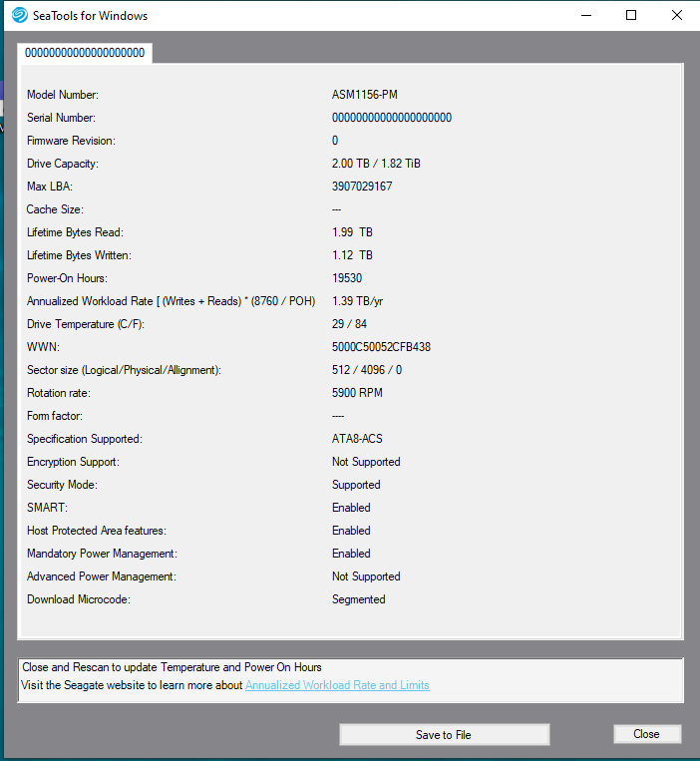
Task: Click the Cache Size: label
Action: (x=55, y=209)
